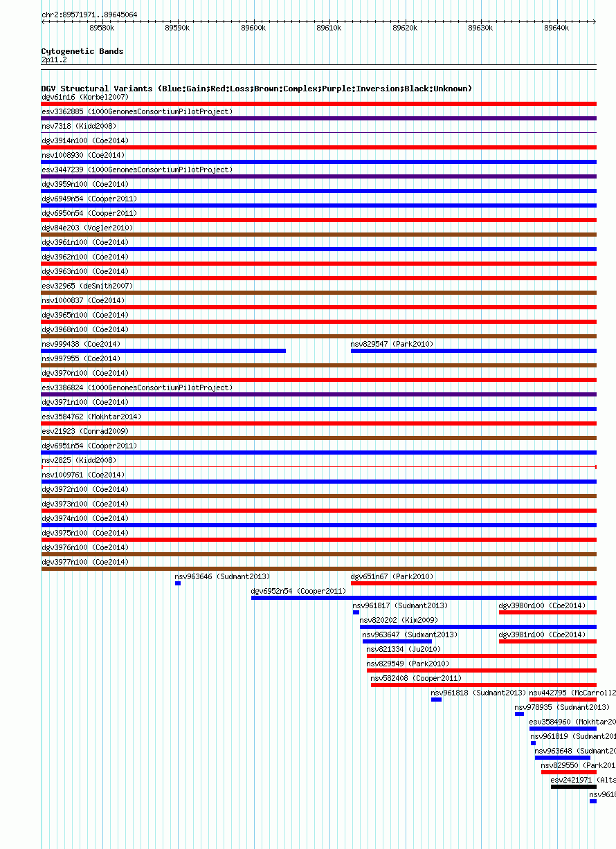Open nsv999438 (Coe2014) label
The width and height of the screenshot is (616, 849).
click(81, 345)
